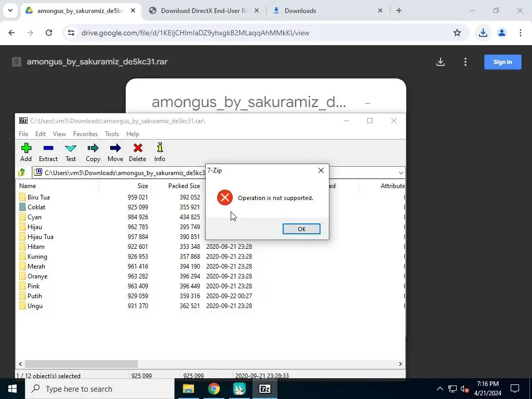Screen dimensions: 532x399
Task: Reload the Chrome page
Action: coord(49,33)
